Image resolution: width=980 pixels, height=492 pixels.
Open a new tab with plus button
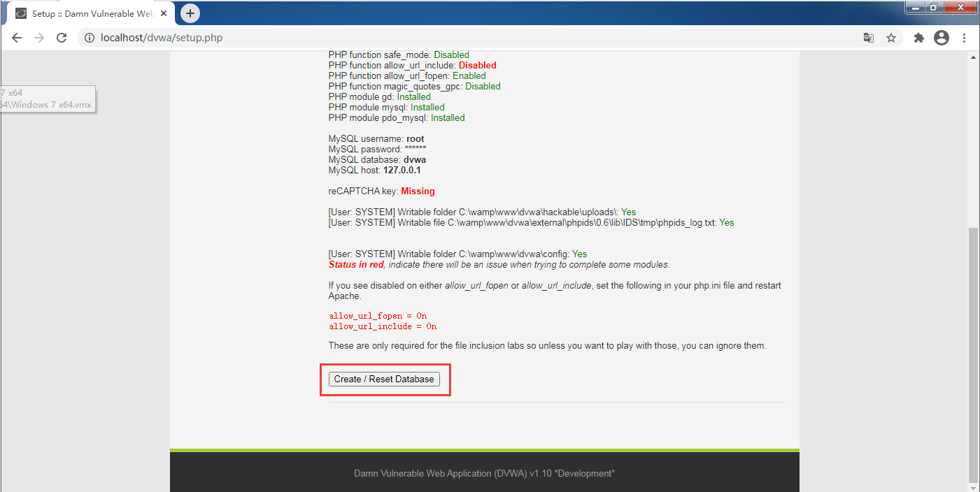(190, 13)
